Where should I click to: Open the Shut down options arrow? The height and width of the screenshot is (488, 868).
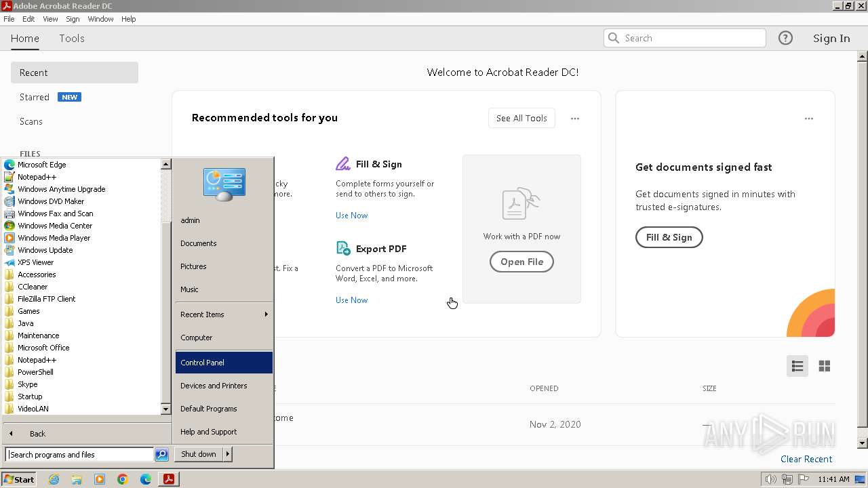click(x=228, y=454)
